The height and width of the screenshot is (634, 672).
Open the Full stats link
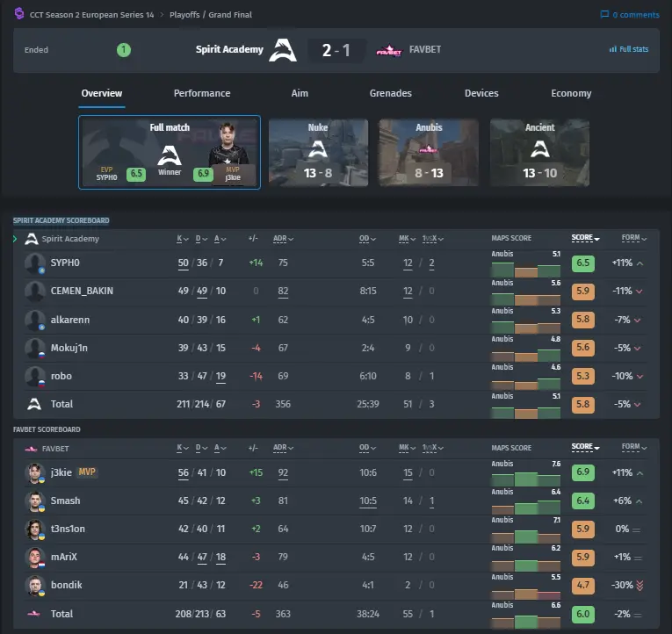pyautogui.click(x=629, y=49)
